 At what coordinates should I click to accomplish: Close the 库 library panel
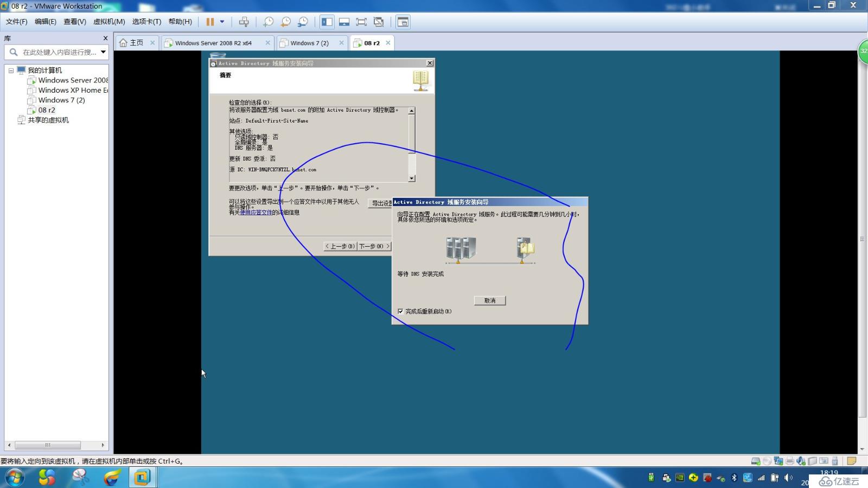tap(105, 38)
